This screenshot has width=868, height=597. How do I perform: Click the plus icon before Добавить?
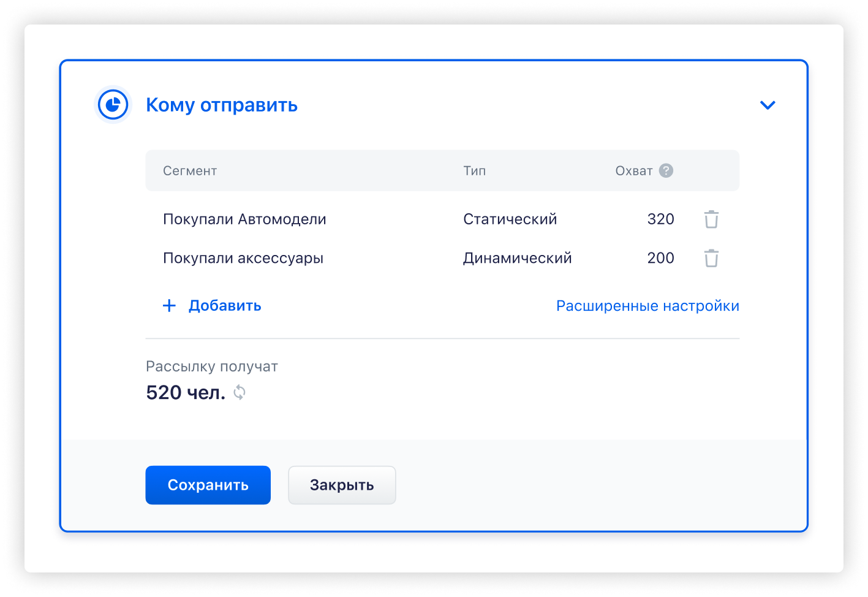169,305
